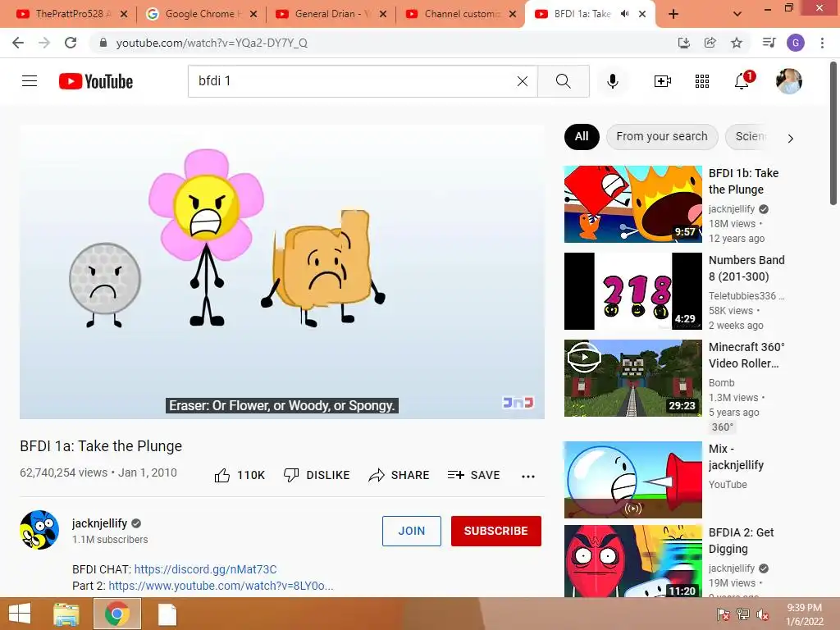Go forward using the browser forward arrow
The image size is (840, 630).
(x=44, y=43)
